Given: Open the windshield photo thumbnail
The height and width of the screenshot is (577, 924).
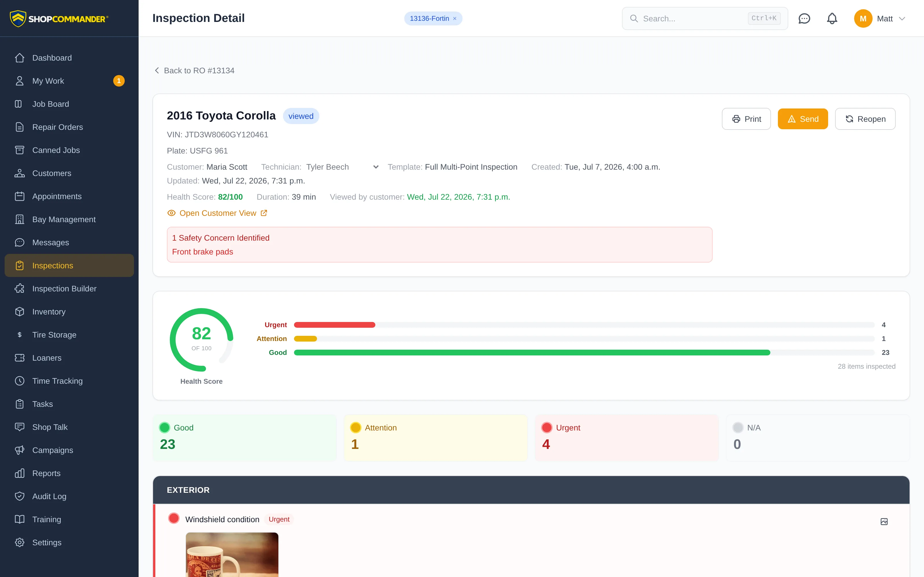Looking at the screenshot, I should [232, 554].
